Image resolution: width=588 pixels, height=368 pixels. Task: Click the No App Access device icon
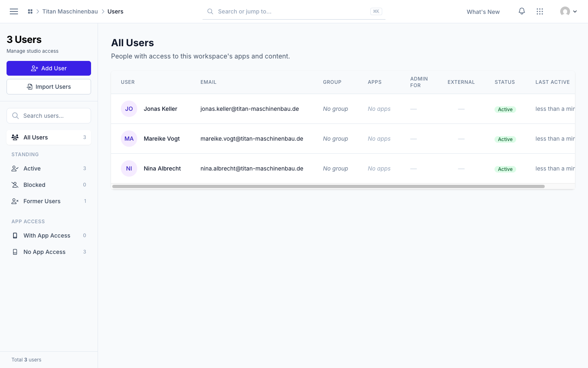click(x=15, y=252)
